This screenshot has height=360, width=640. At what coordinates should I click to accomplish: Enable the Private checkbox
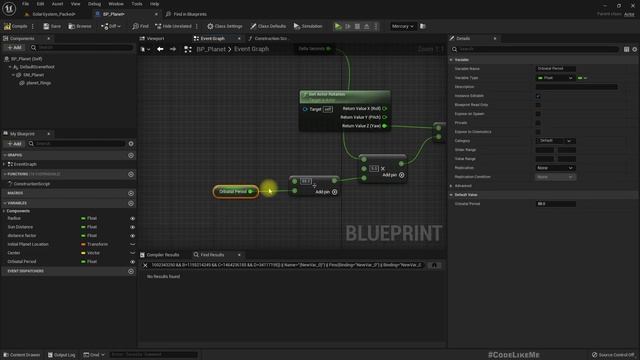click(538, 123)
